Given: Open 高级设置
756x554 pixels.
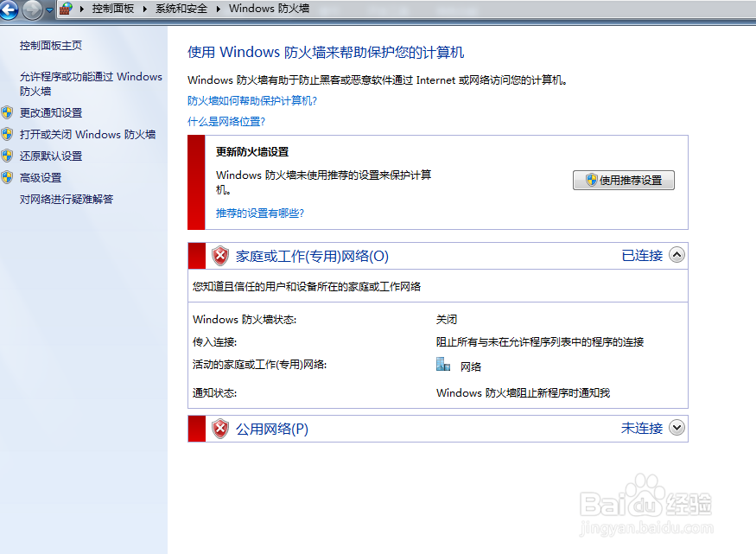Looking at the screenshot, I should [x=41, y=177].
